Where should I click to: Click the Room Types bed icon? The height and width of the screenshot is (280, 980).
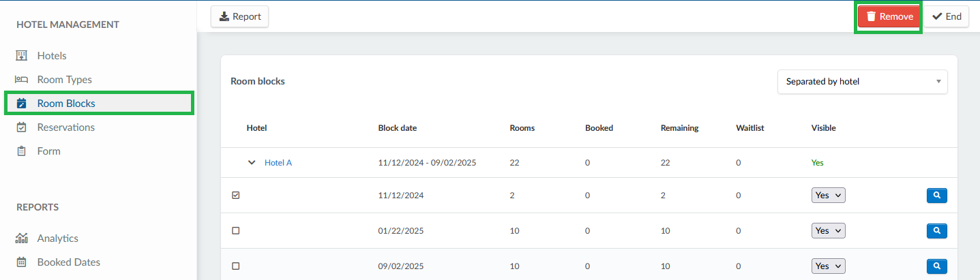click(x=21, y=80)
